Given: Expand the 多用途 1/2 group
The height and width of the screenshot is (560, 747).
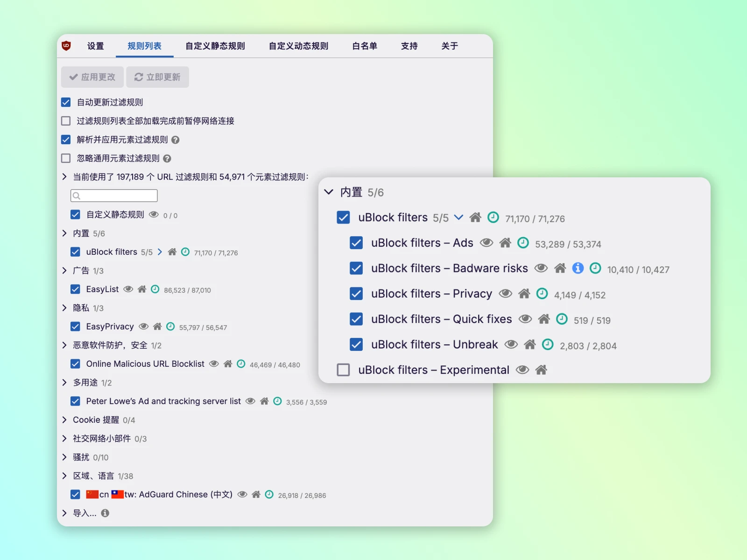Looking at the screenshot, I should pos(64,382).
